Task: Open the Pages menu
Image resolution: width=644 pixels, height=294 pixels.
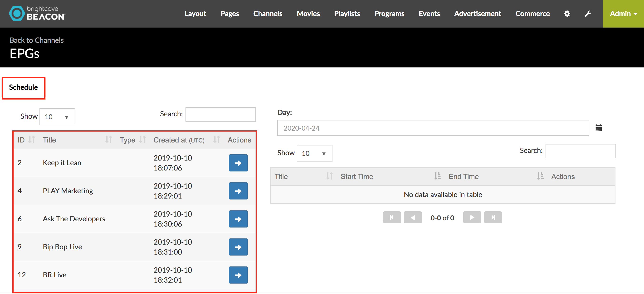Action: 229,14
